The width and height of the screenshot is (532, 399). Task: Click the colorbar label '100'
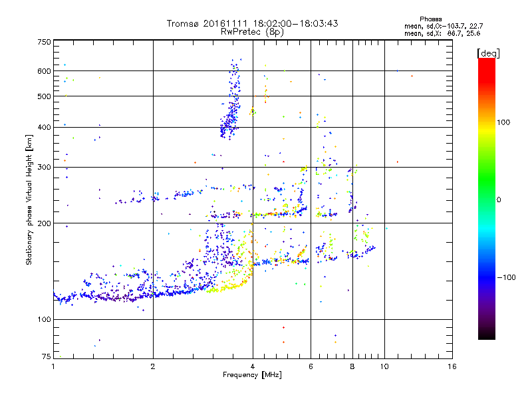click(503, 122)
